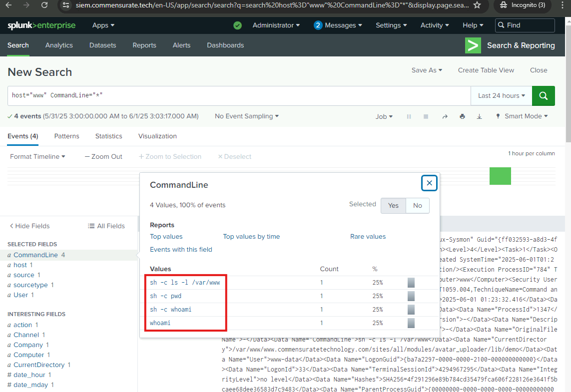This screenshot has width=571, height=392.
Task: Reload the browser page
Action: click(44, 5)
